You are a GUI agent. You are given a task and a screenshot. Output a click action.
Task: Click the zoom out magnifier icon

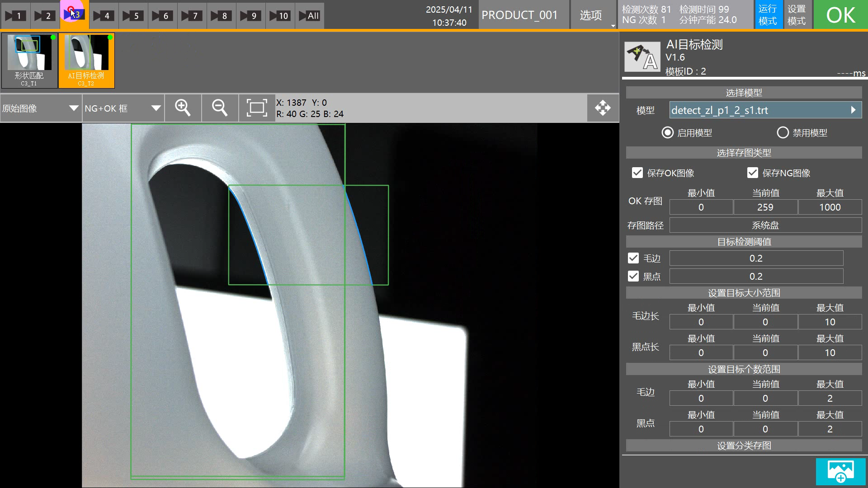pyautogui.click(x=220, y=108)
